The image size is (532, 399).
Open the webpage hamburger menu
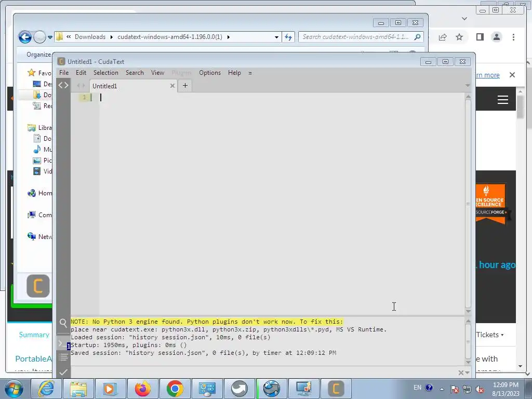point(502,100)
